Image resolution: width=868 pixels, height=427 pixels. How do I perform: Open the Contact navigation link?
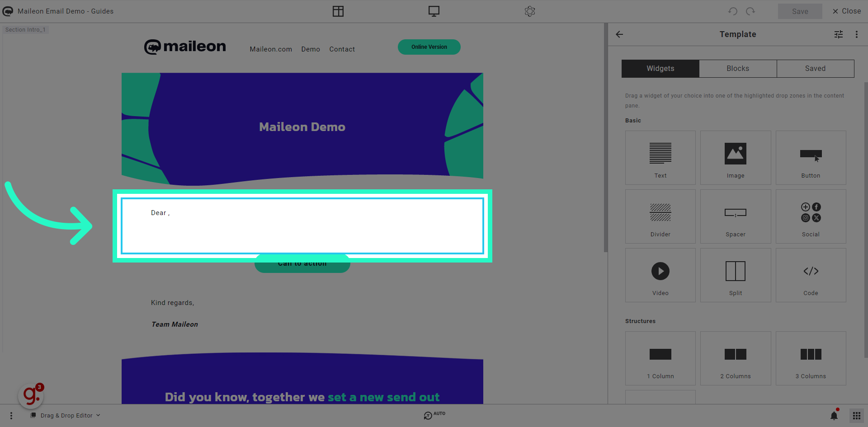pos(342,49)
